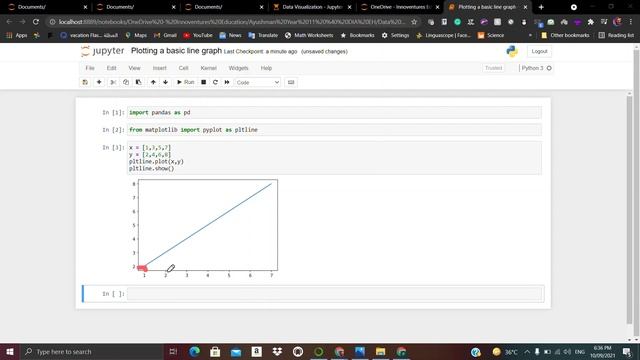640x360 pixels.
Task: Open the Gmail bookmark
Action: pyautogui.click(x=165, y=36)
